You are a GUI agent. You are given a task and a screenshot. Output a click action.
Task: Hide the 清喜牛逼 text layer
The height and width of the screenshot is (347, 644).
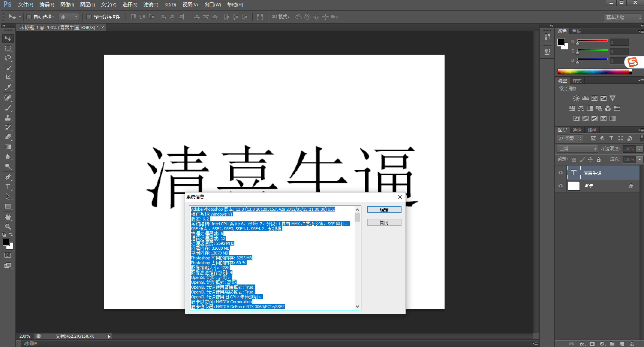560,172
